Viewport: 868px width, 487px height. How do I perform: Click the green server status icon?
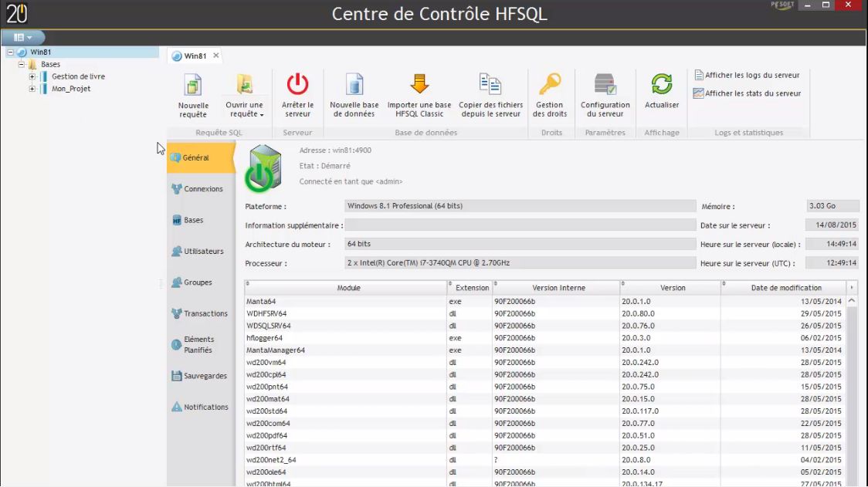(x=263, y=168)
